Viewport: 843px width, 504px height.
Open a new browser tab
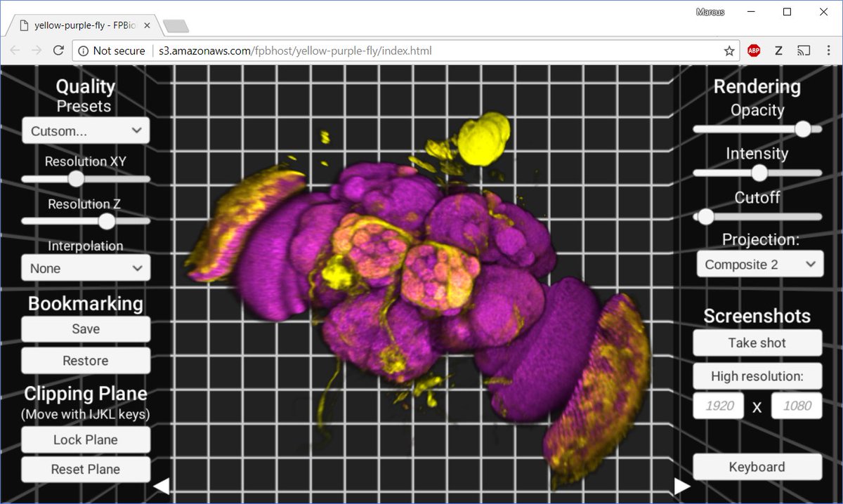click(x=175, y=26)
